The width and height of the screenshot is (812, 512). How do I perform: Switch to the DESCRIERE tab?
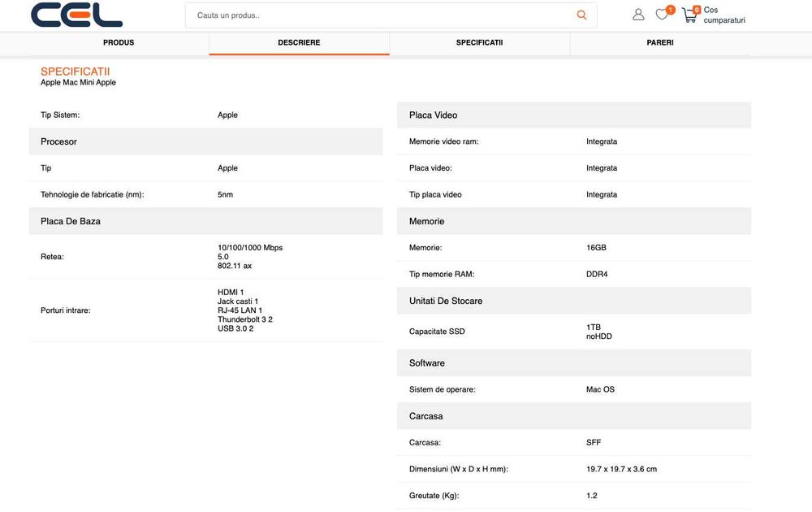[x=299, y=42]
